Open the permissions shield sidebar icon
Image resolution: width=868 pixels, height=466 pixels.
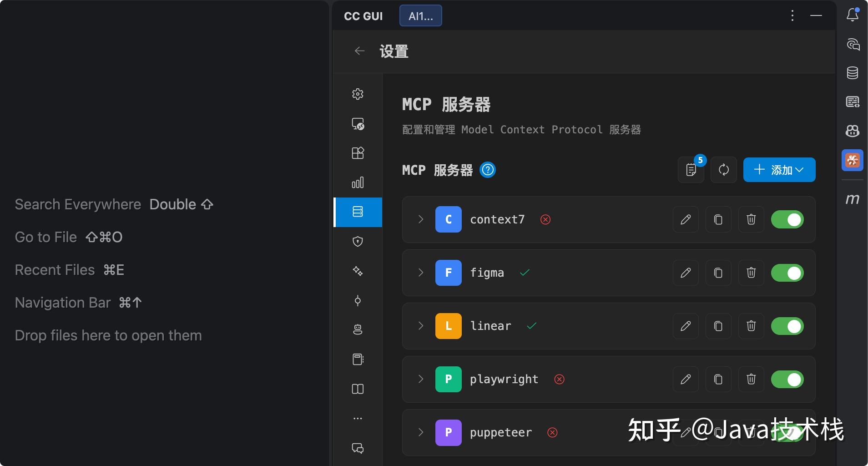(358, 241)
